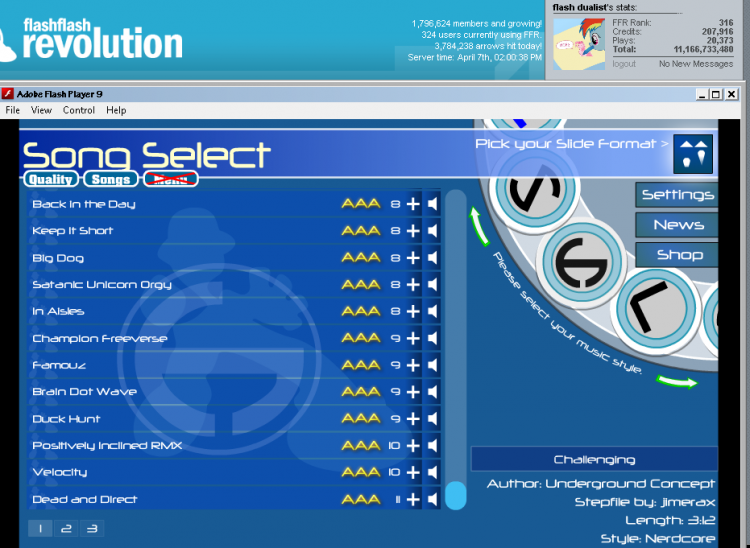This screenshot has width=750, height=548.
Task: Click plus icon for Positively Inclined RMX
Action: [x=413, y=445]
